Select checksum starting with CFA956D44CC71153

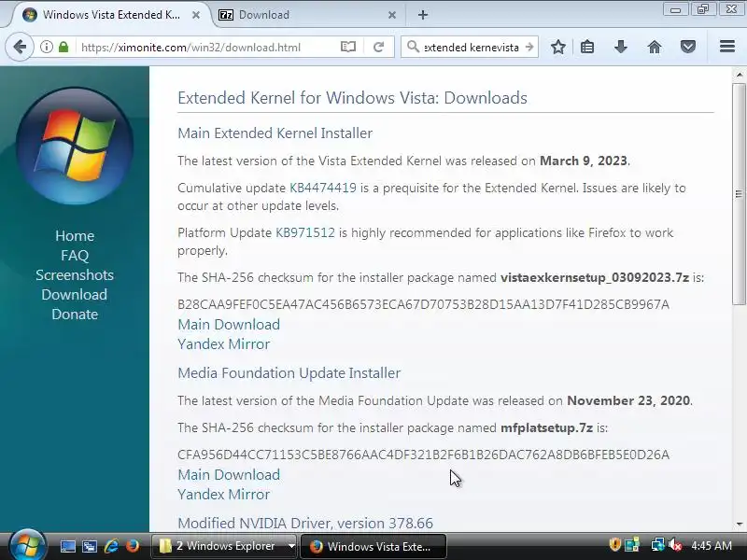point(424,455)
